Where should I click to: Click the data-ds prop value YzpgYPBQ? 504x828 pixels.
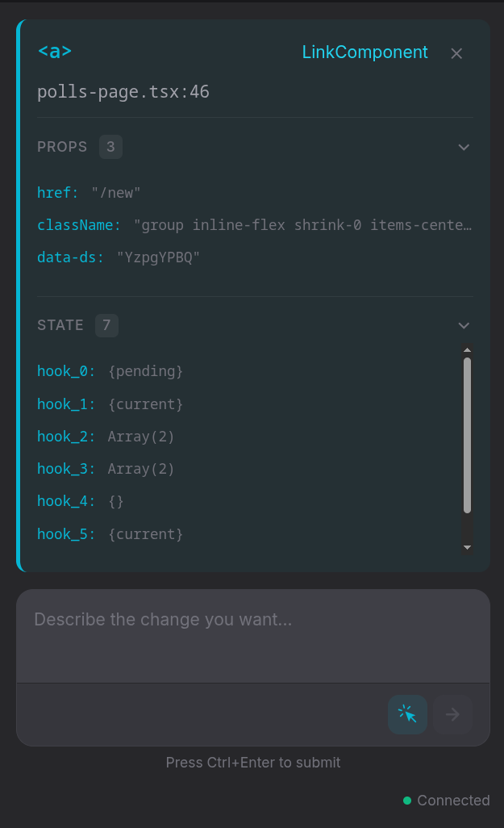[156, 257]
